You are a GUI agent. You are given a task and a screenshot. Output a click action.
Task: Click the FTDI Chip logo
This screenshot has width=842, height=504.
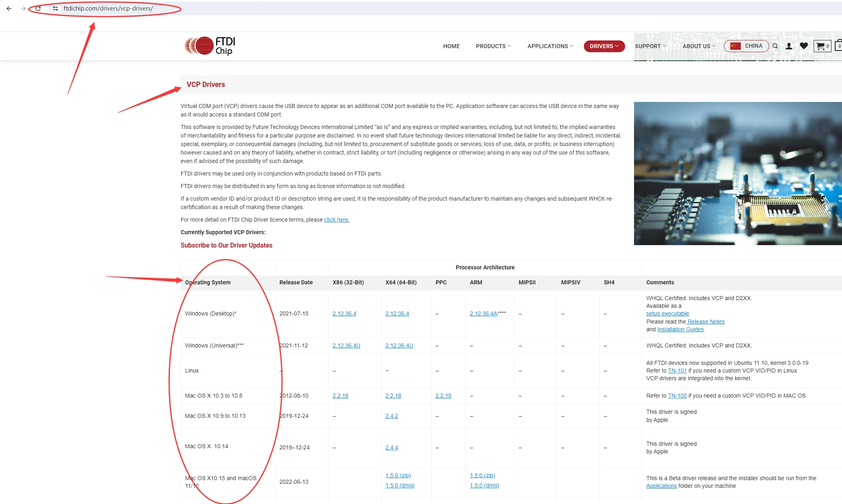[210, 46]
